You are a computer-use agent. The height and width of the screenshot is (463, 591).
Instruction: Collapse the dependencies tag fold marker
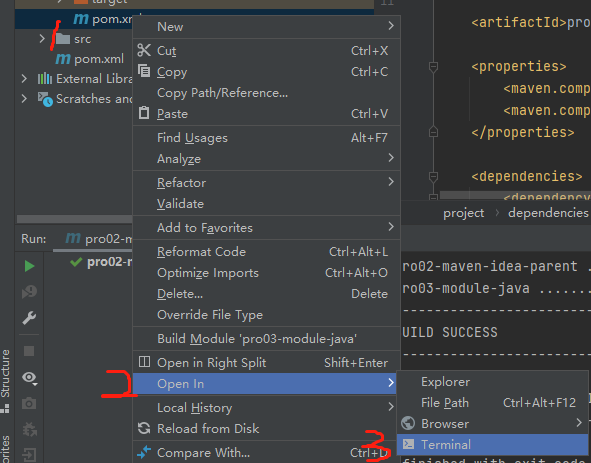433,177
